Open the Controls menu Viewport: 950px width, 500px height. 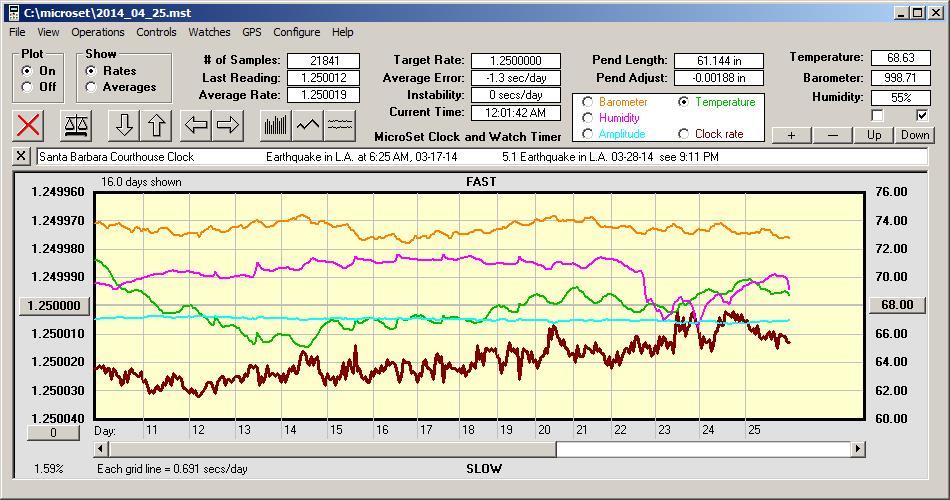pos(156,32)
